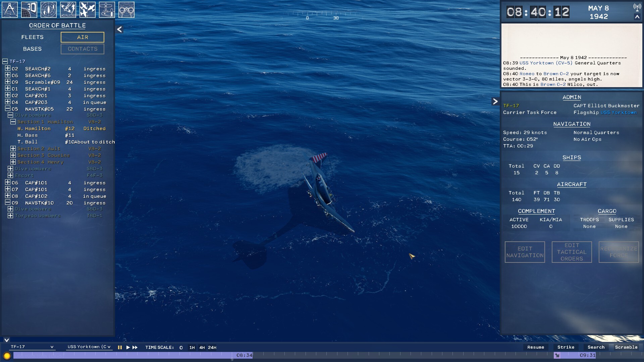Switch to the 3D globe view
This screenshot has height=362, width=644.
29,10
